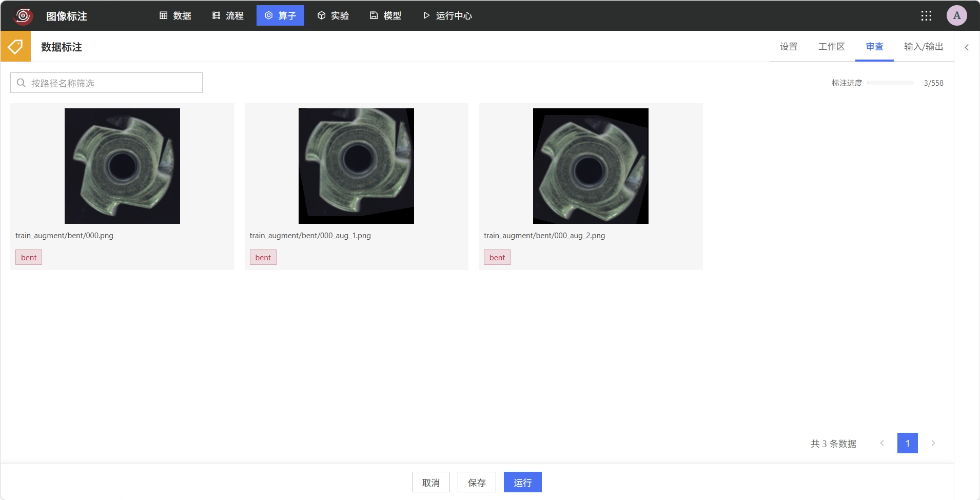Go to previous page with left arrow
Screen dimensions: 980x500
point(882,443)
